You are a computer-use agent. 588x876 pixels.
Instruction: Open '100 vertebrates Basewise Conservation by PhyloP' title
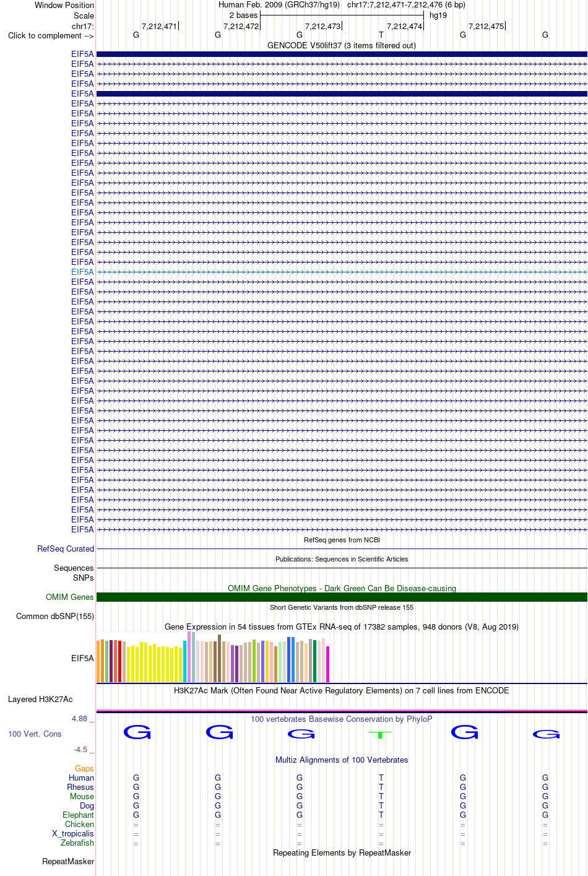click(342, 719)
